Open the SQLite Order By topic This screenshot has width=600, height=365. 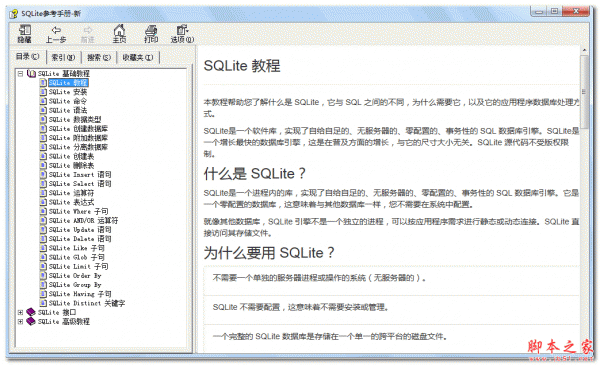pyautogui.click(x=75, y=275)
